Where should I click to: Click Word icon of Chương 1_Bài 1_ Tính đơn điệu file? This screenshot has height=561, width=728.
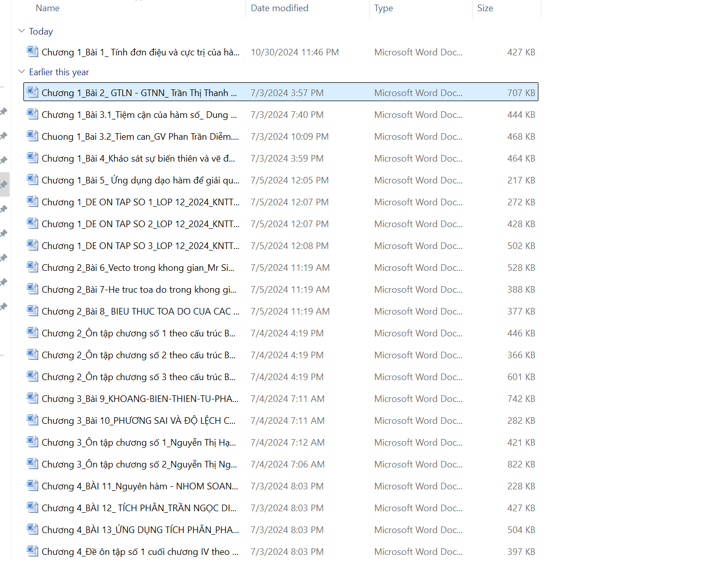point(33,51)
